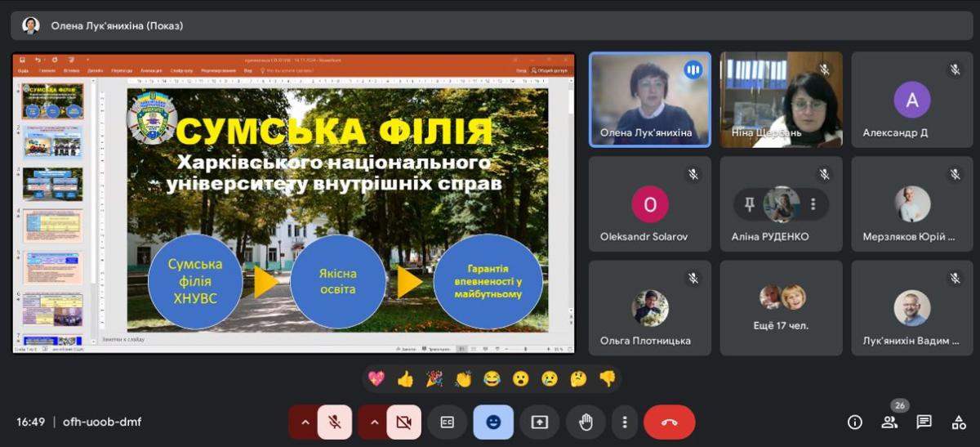Viewport: 980px width, 447px height.
Task: Open the Вид ribbon tab
Action: [x=248, y=71]
